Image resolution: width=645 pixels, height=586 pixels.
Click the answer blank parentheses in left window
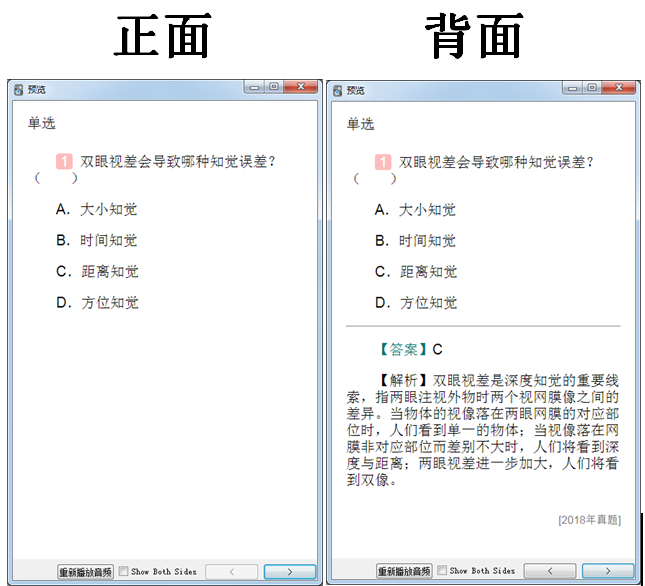pyautogui.click(x=56, y=178)
